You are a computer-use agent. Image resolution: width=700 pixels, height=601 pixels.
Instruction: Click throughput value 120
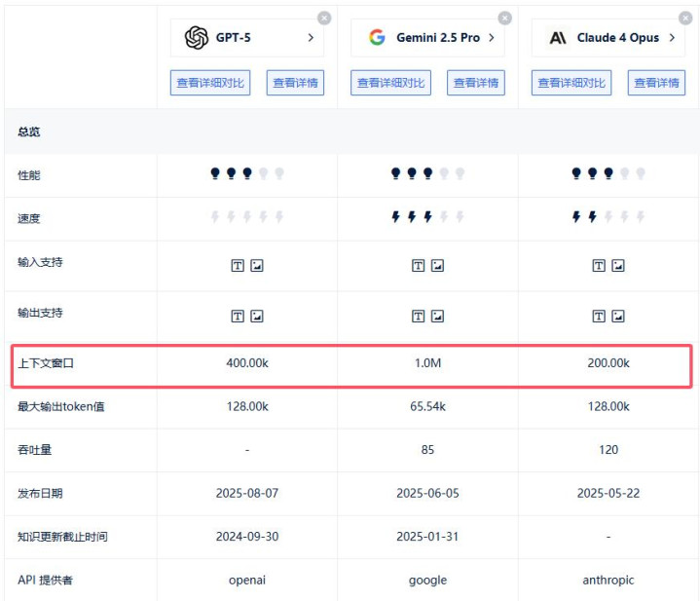(x=608, y=450)
